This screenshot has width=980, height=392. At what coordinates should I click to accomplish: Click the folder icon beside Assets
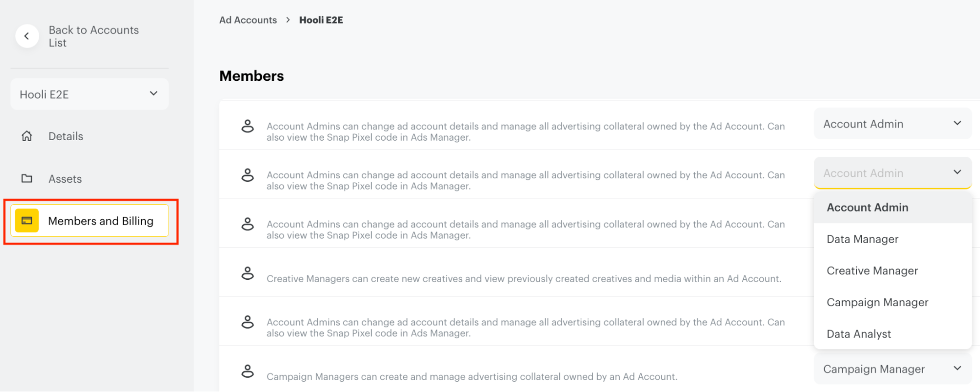[27, 178]
